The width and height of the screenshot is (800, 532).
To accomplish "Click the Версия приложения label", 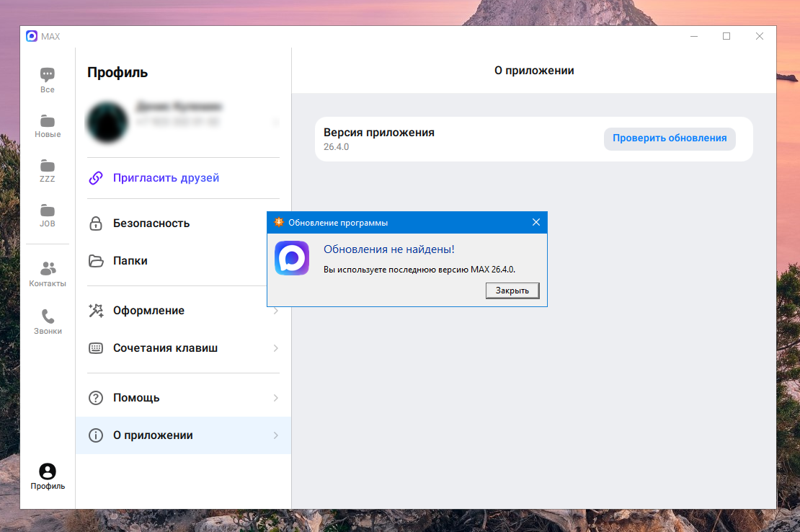I will pos(379,133).
